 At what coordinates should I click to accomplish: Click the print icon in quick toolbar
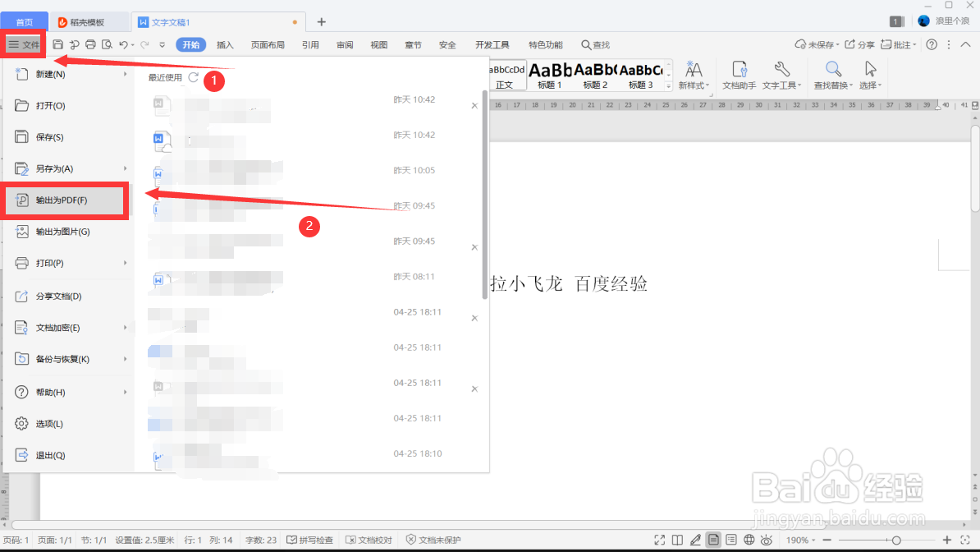pos(90,44)
